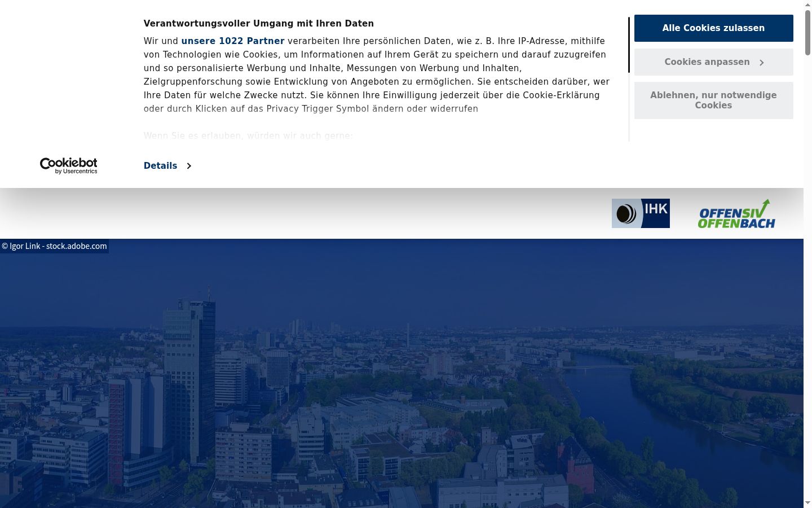Click the page scrollbar up arrow

point(807,4)
